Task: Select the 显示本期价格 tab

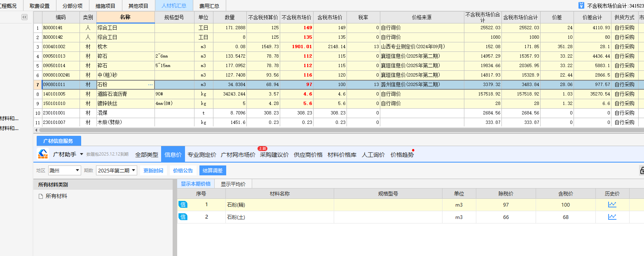Action: click(196, 184)
